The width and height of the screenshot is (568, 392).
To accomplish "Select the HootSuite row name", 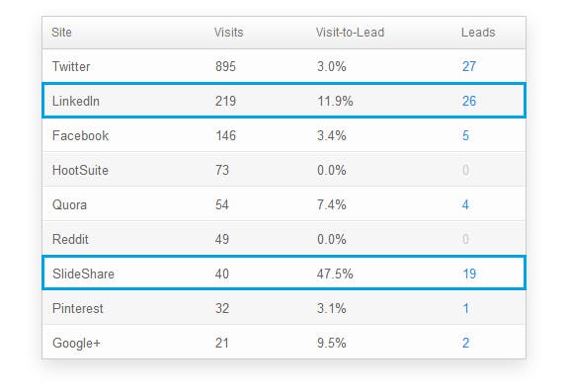I will pos(80,170).
